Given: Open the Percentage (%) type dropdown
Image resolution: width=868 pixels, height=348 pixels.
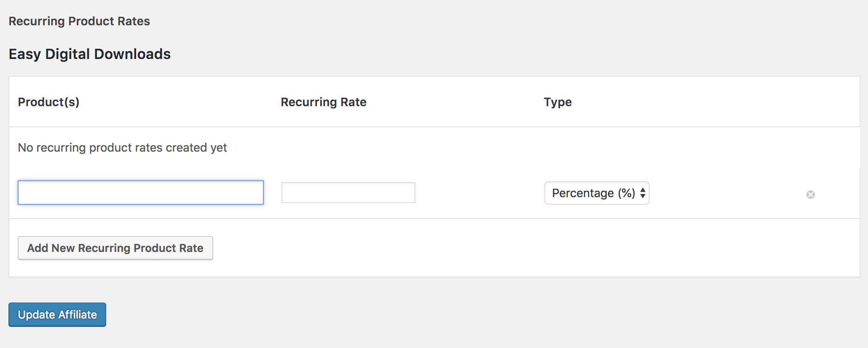Looking at the screenshot, I should point(597,193).
